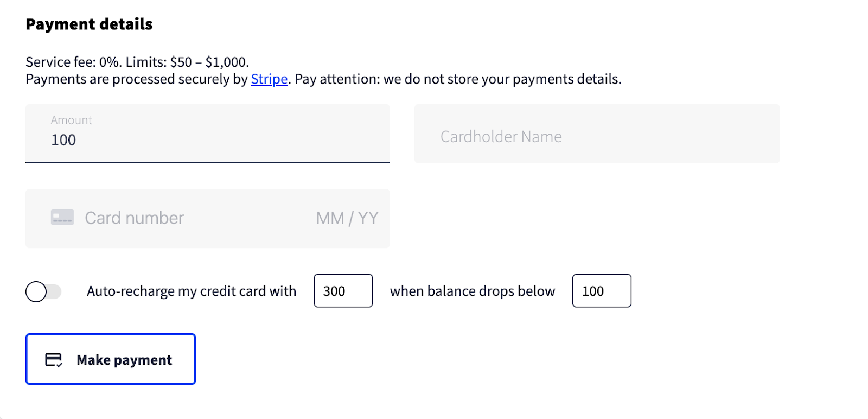Click the Payment details heading

click(89, 24)
